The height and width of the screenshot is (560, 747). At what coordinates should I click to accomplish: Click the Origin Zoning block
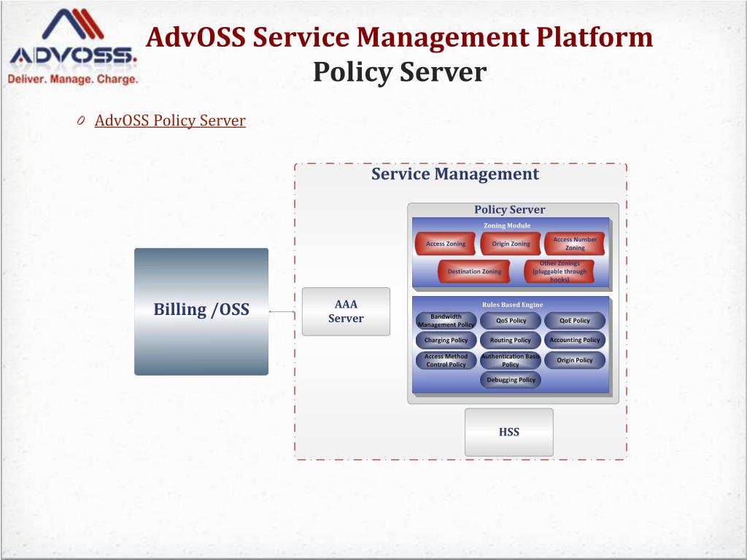511,244
